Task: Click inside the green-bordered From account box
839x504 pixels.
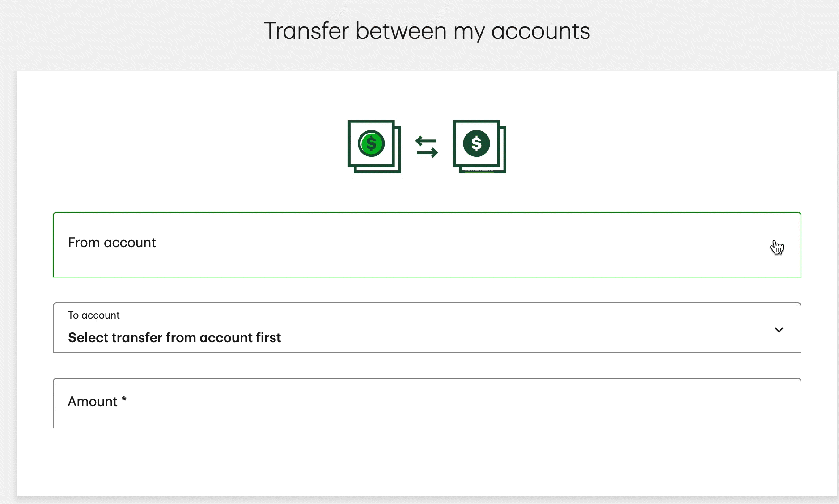Action: [427, 244]
